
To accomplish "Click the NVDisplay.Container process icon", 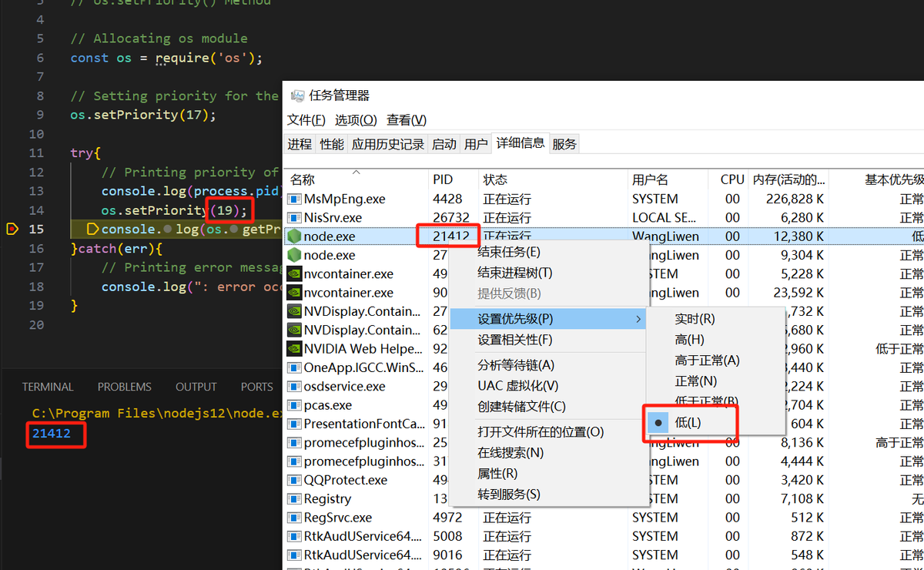I will pos(293,311).
